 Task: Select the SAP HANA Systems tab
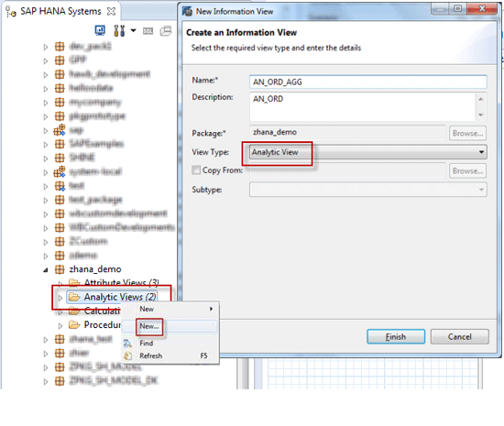(x=60, y=11)
